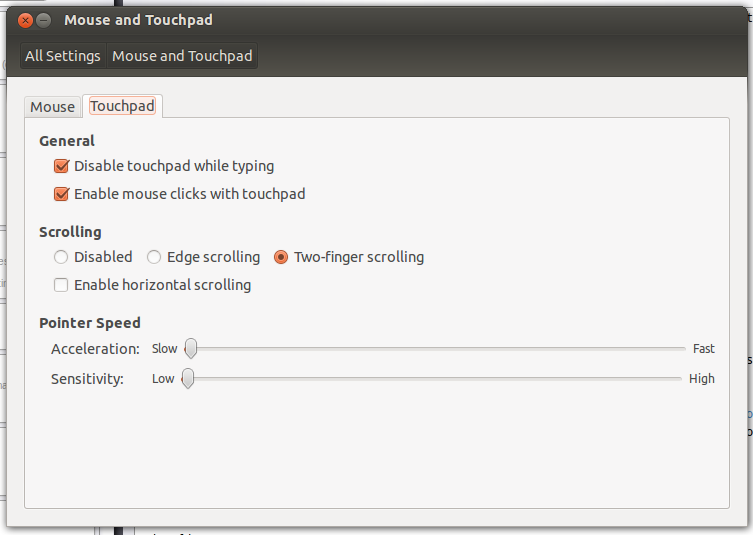Select Two-finger scrolling radio button
This screenshot has height=535, width=753.
pyautogui.click(x=281, y=257)
